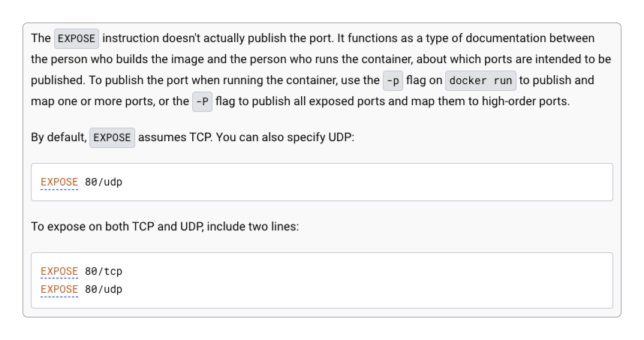This screenshot has height=340, width=644.
Task: Click 80/udp text in the second code block
Action: (104, 290)
